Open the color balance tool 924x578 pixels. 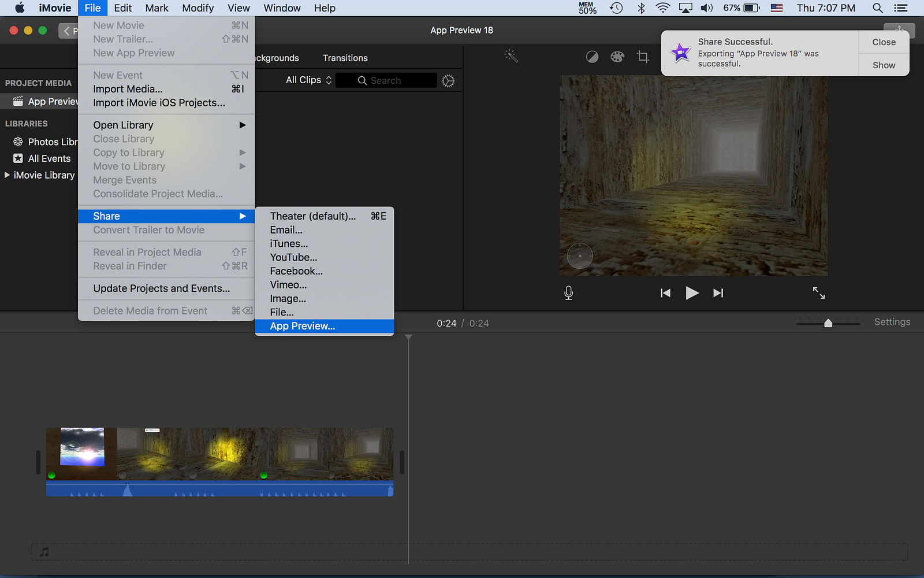(592, 57)
